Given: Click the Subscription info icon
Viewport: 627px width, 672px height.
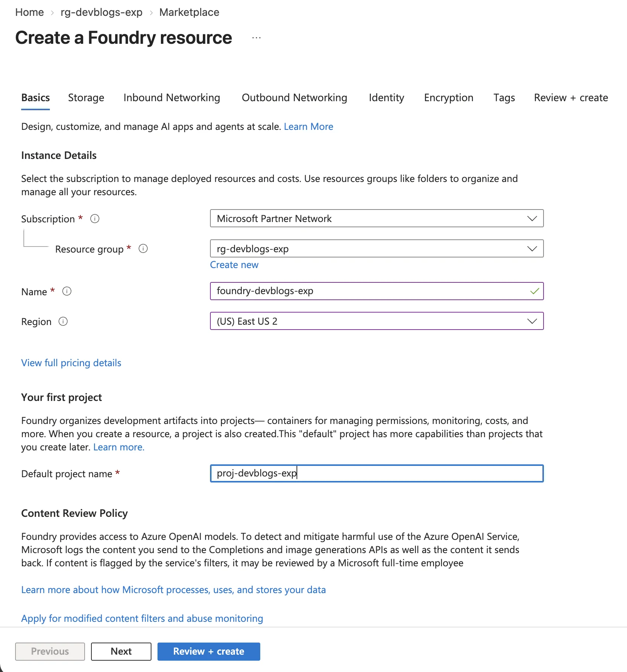Looking at the screenshot, I should [95, 219].
